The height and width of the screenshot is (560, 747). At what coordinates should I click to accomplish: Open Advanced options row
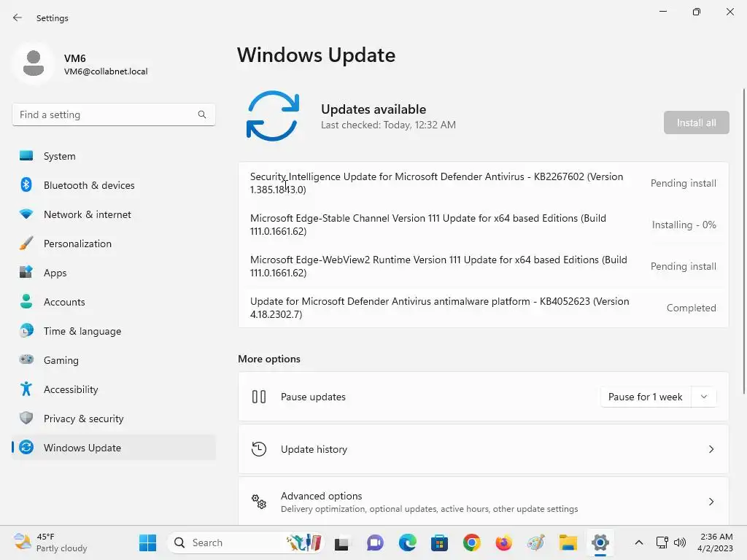(483, 502)
